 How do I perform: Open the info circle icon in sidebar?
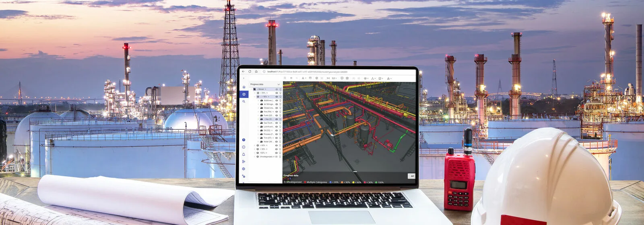[244, 147]
